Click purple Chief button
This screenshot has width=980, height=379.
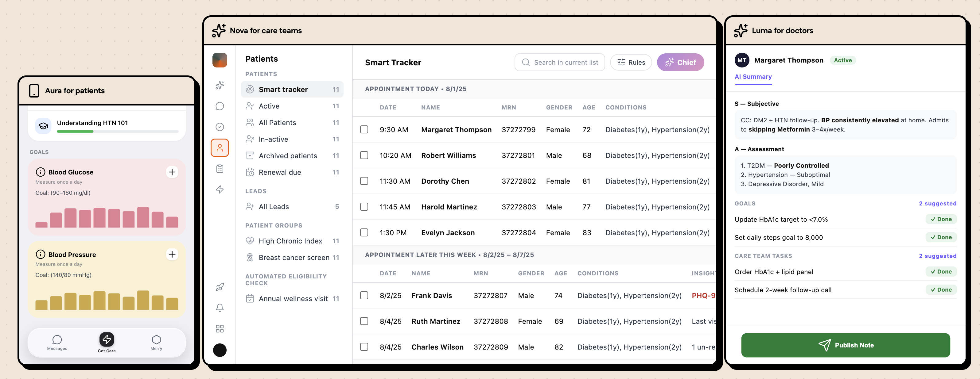[680, 62]
